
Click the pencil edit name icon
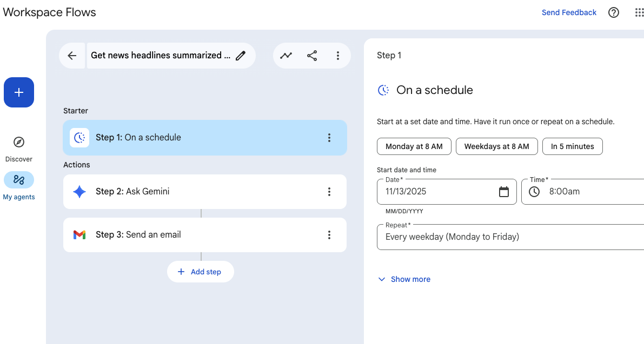click(x=241, y=56)
